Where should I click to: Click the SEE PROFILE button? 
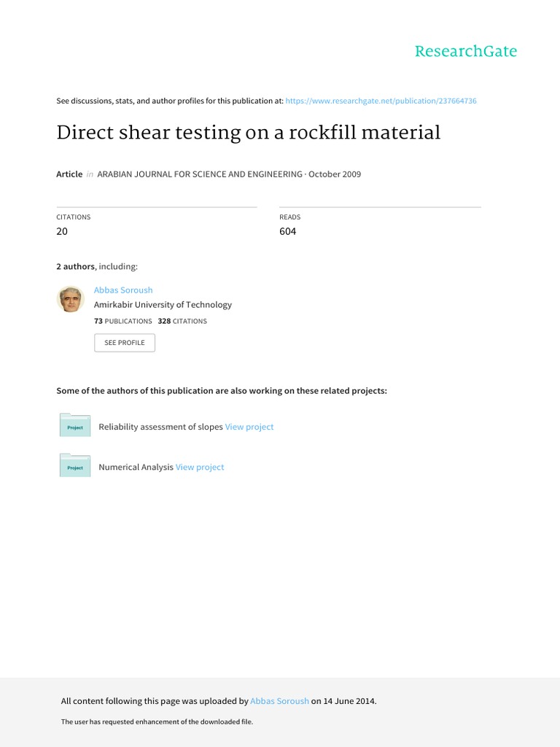125,343
